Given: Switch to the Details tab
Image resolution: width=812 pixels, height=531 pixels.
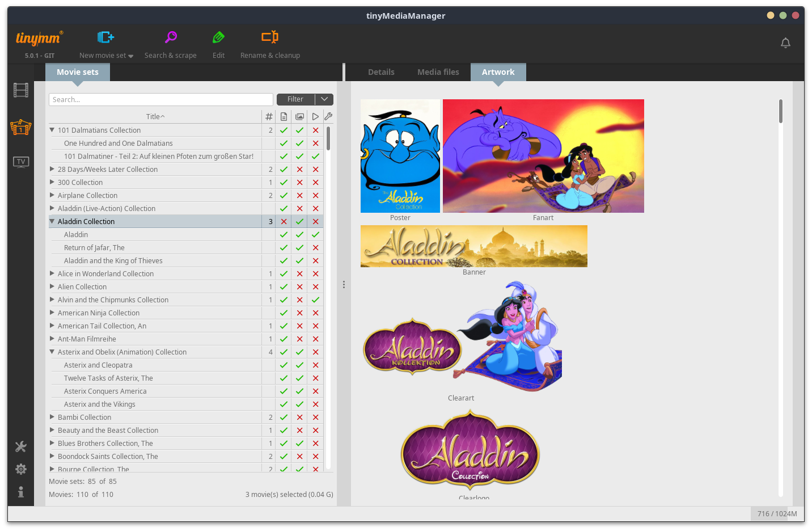Looking at the screenshot, I should pyautogui.click(x=381, y=72).
